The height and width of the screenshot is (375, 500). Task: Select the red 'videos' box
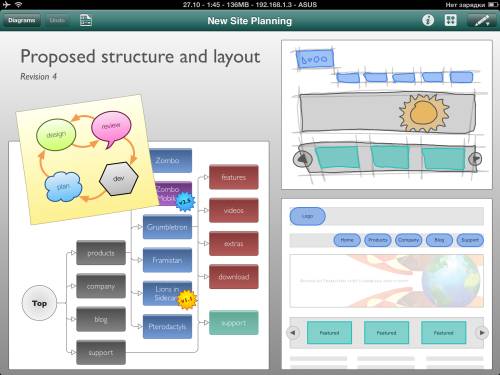(x=234, y=210)
